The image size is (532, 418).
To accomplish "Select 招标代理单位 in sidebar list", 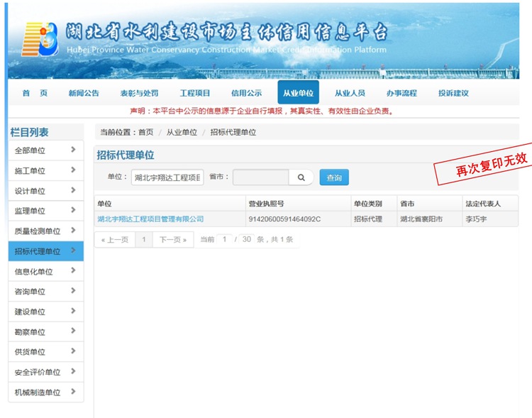I will coord(46,251).
